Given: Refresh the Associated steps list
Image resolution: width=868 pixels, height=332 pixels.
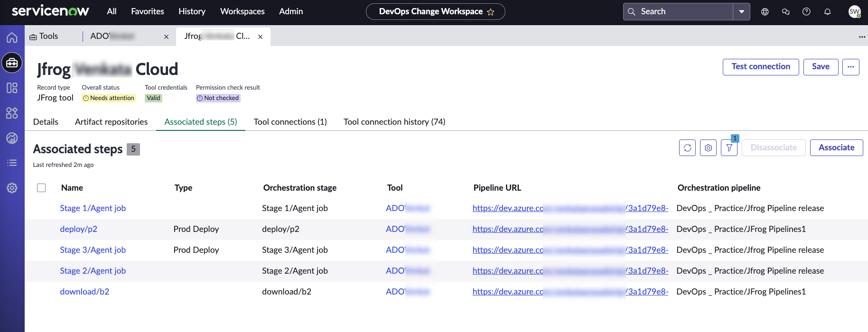Looking at the screenshot, I should 687,148.
